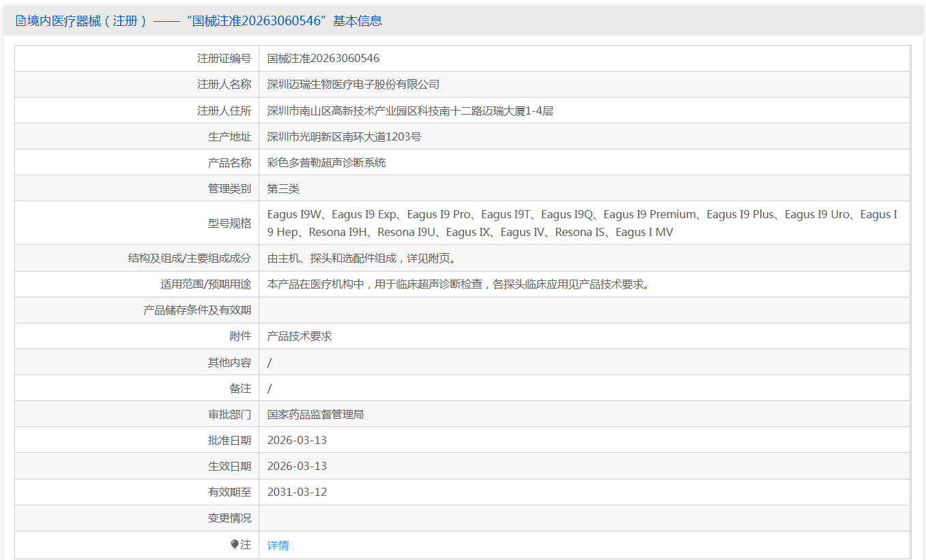Click the address 深圳市光明新区南环大道1203号
This screenshot has height=560, width=926.
(345, 136)
